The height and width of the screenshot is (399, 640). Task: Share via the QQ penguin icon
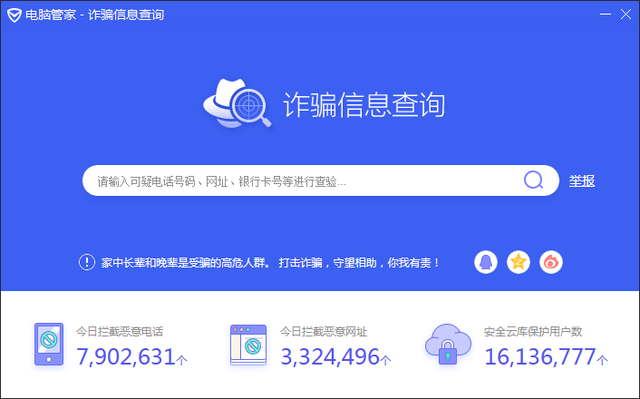click(486, 262)
